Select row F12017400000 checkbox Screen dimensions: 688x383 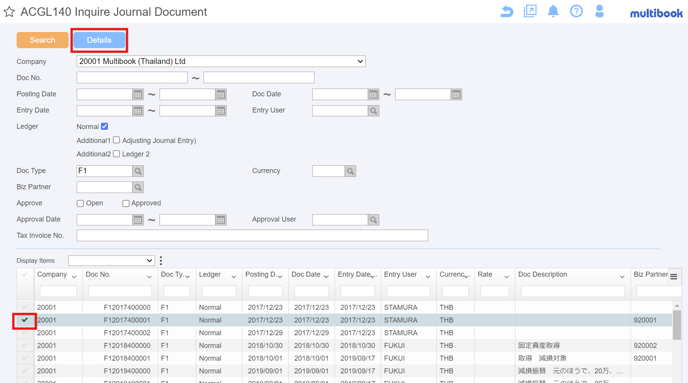coord(25,307)
